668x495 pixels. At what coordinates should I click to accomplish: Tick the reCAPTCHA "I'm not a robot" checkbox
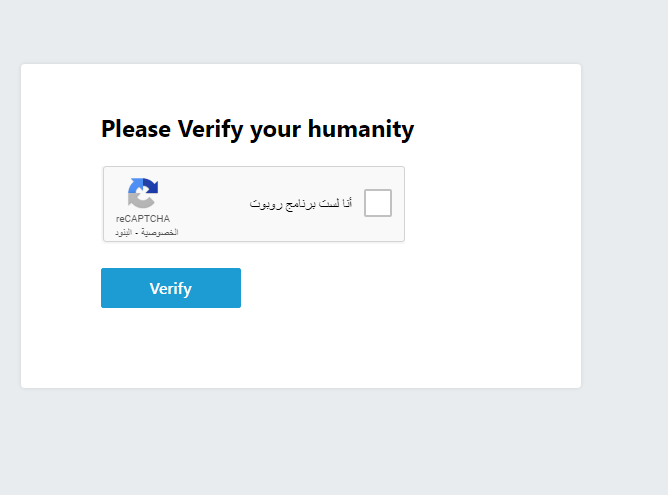[378, 203]
